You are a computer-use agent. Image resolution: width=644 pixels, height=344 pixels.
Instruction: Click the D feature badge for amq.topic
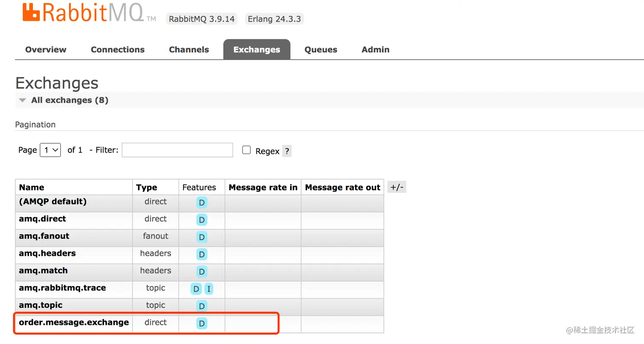click(x=202, y=306)
